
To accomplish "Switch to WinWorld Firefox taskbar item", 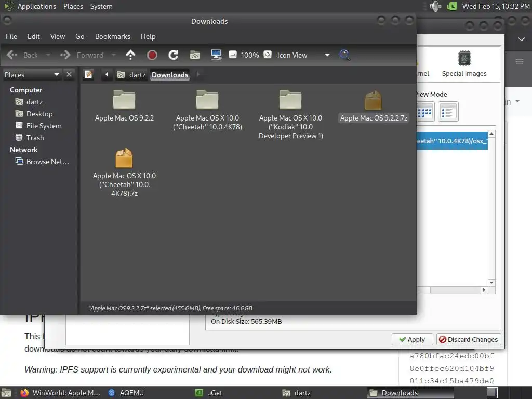I will pos(60,393).
